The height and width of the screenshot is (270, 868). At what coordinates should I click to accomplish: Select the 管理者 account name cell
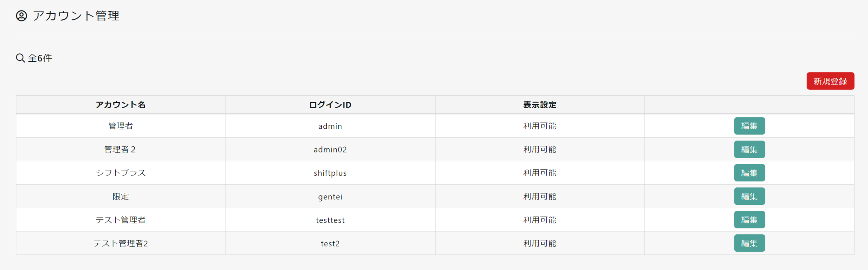[x=121, y=126]
